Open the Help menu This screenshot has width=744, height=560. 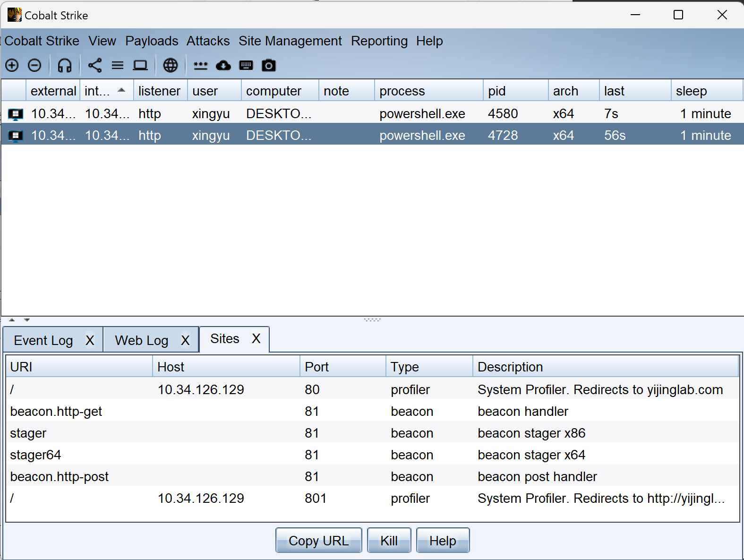coord(429,41)
